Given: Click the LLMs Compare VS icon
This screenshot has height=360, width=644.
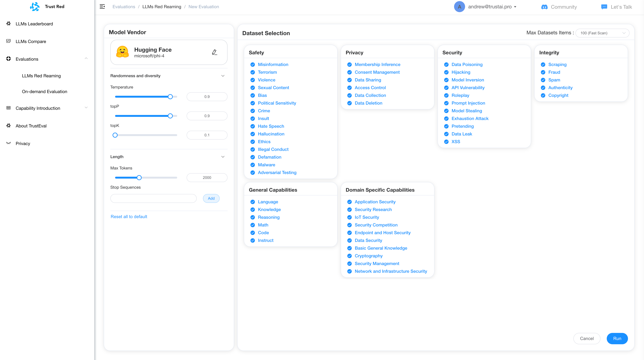Looking at the screenshot, I should [8, 41].
